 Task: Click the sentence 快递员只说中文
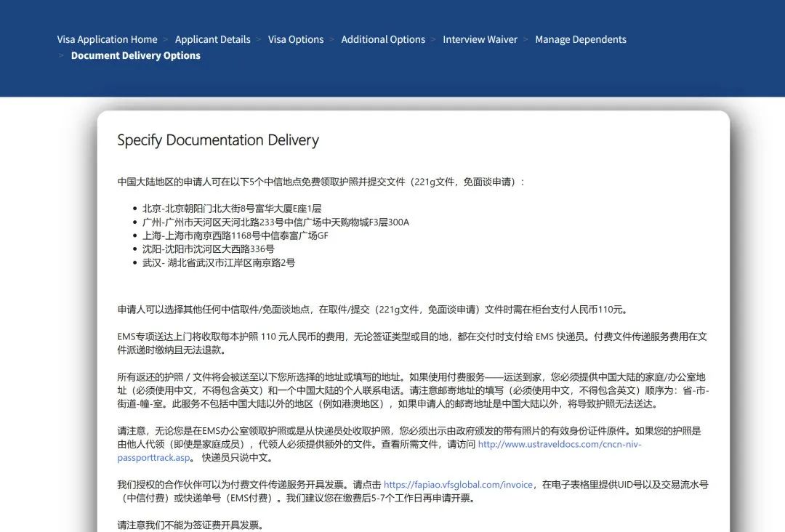(x=237, y=458)
